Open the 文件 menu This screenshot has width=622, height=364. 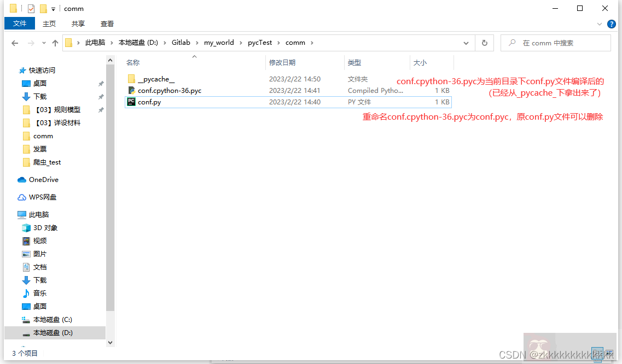click(19, 24)
